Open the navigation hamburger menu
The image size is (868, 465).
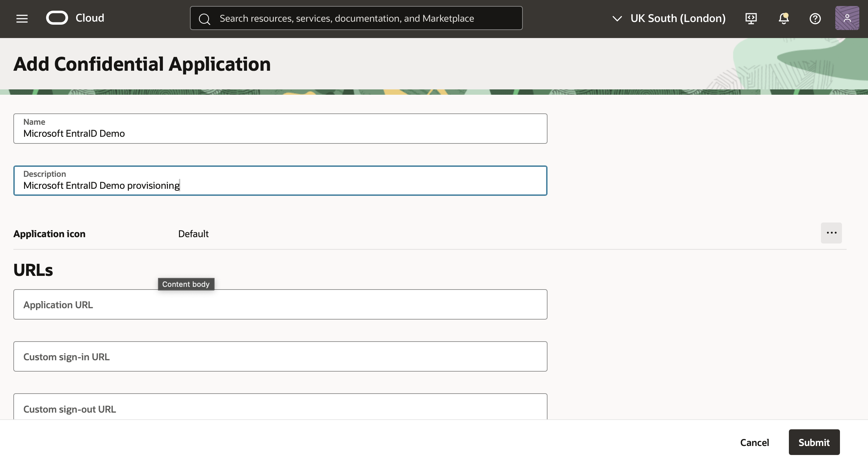(22, 18)
